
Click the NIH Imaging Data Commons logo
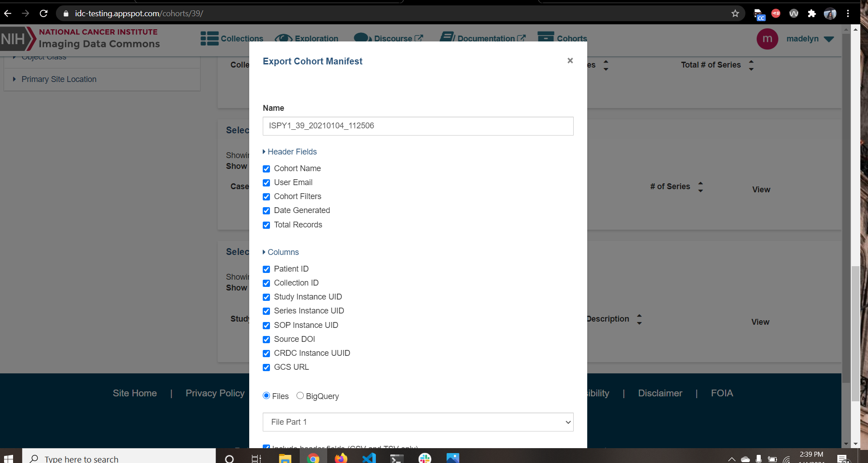coord(81,39)
